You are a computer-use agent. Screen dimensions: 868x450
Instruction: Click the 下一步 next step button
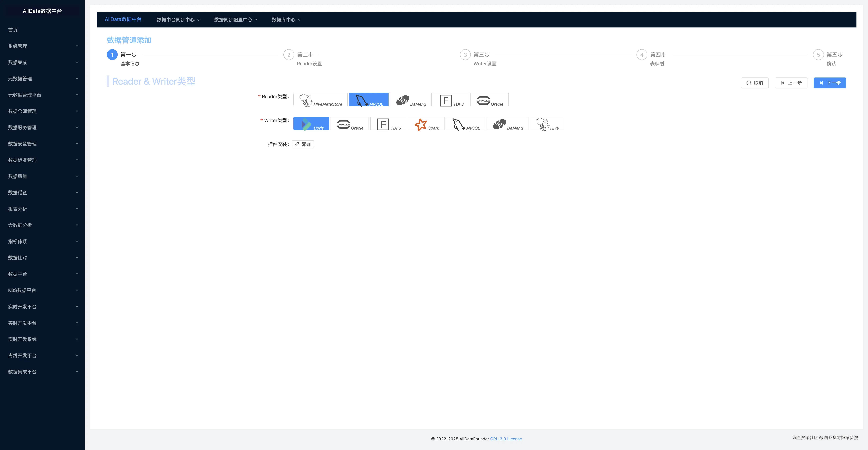coord(830,83)
